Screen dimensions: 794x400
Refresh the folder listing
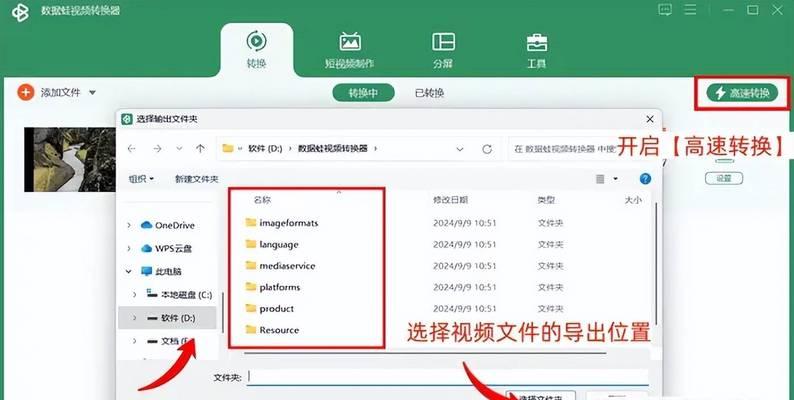(487, 149)
